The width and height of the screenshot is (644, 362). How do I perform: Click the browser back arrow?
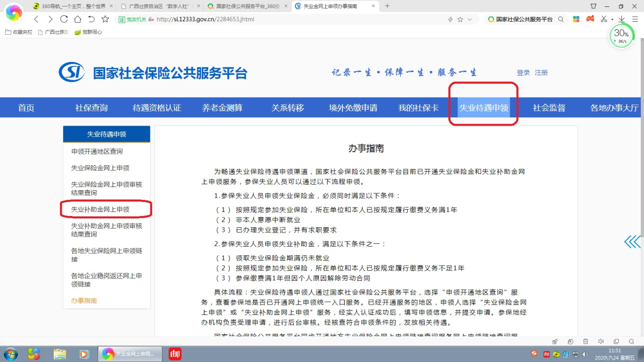pos(36,19)
